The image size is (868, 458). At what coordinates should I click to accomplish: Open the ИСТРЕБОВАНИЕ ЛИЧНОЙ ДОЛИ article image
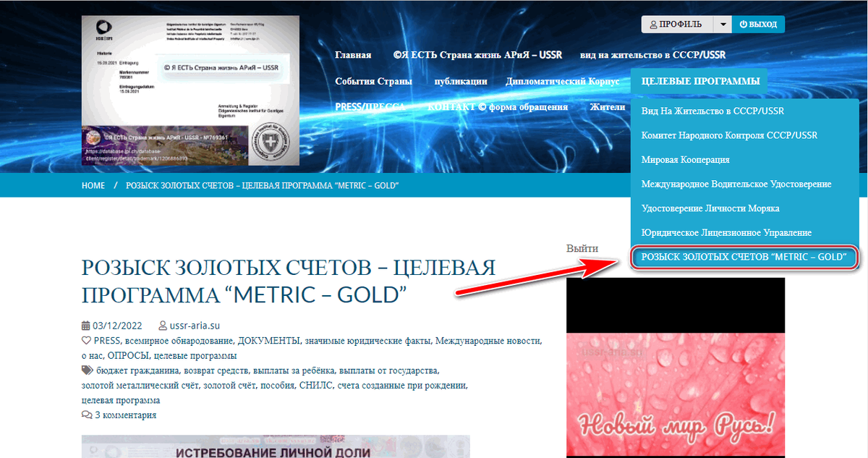276,446
